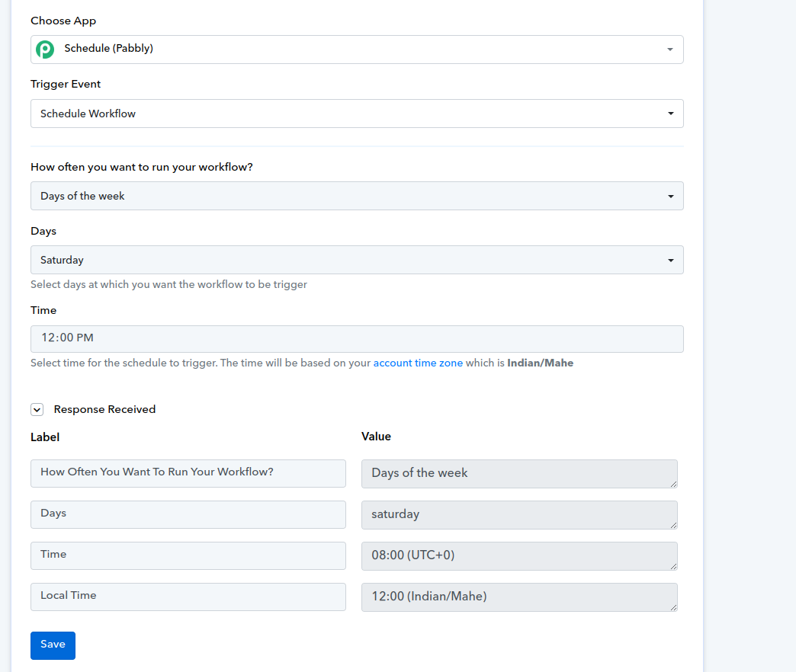Click the Pabbly logo icon in Choose App
This screenshot has width=796, height=672.
(x=45, y=50)
